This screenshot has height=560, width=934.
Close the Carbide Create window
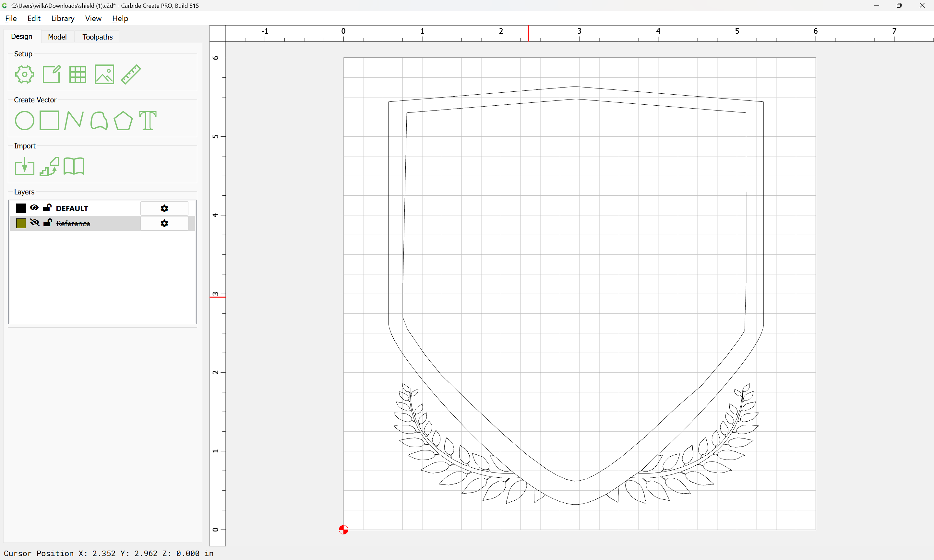coord(922,6)
